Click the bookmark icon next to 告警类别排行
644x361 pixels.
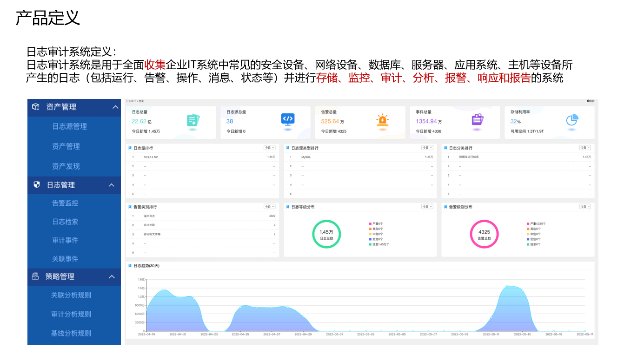click(130, 207)
